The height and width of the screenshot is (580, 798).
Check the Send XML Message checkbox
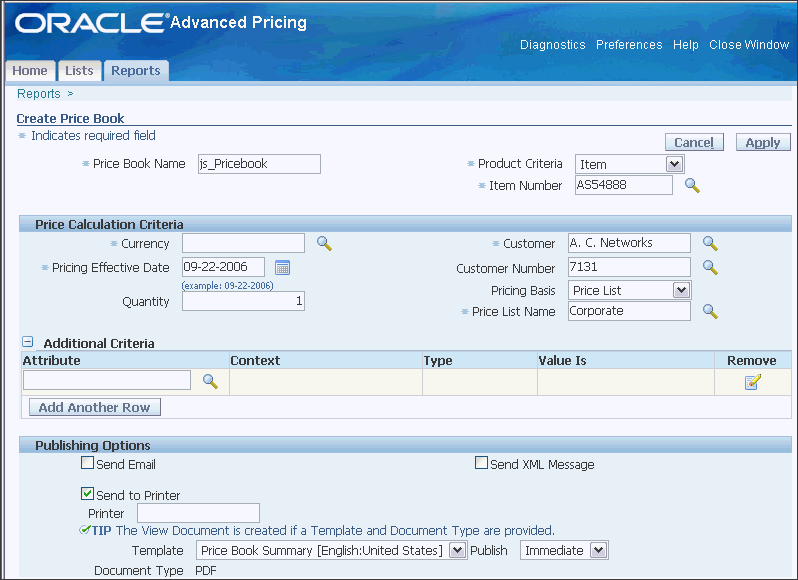(481, 463)
